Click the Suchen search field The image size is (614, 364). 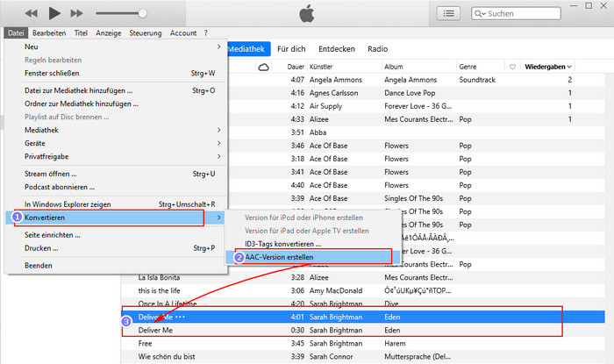516,14
